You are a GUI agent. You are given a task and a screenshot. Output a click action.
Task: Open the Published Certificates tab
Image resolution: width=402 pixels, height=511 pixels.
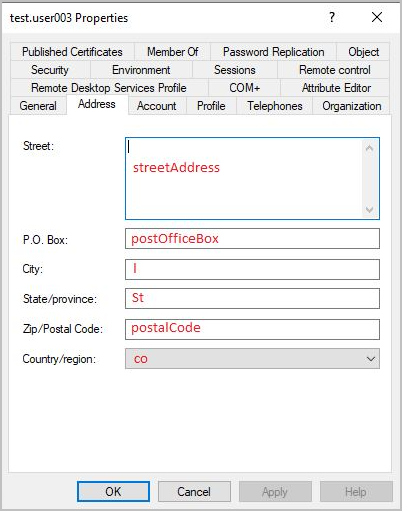(x=72, y=52)
